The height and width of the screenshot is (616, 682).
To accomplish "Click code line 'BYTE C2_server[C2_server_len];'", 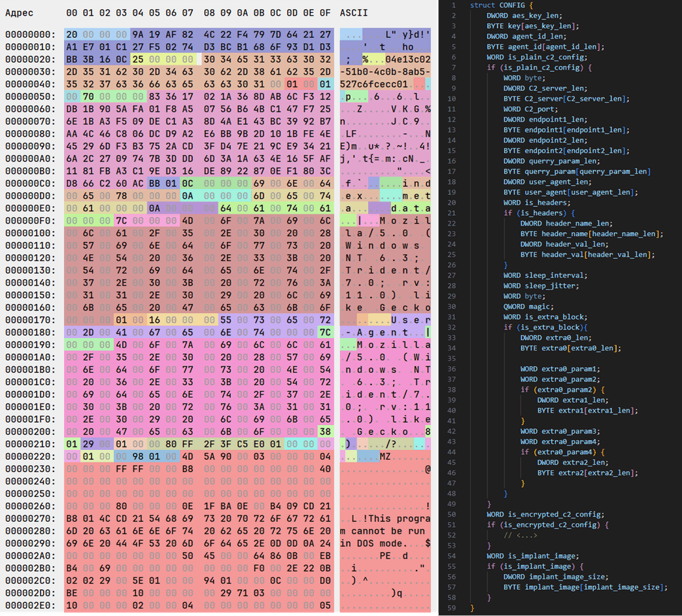I will tap(566, 99).
